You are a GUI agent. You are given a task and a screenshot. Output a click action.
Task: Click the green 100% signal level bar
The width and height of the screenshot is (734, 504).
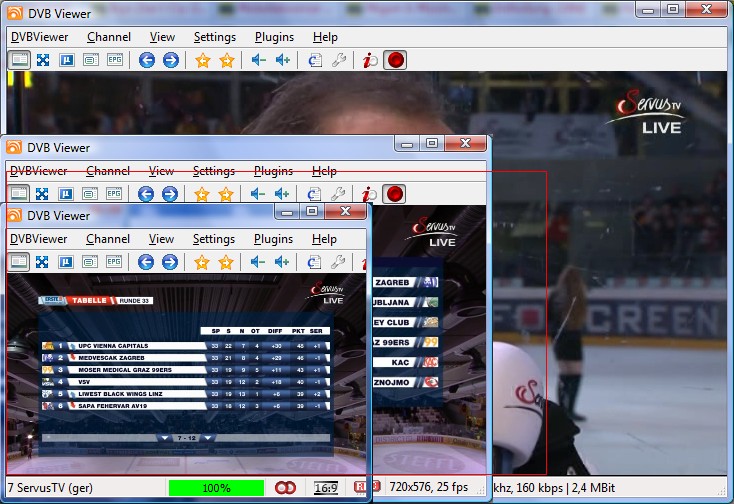pyautogui.click(x=216, y=488)
